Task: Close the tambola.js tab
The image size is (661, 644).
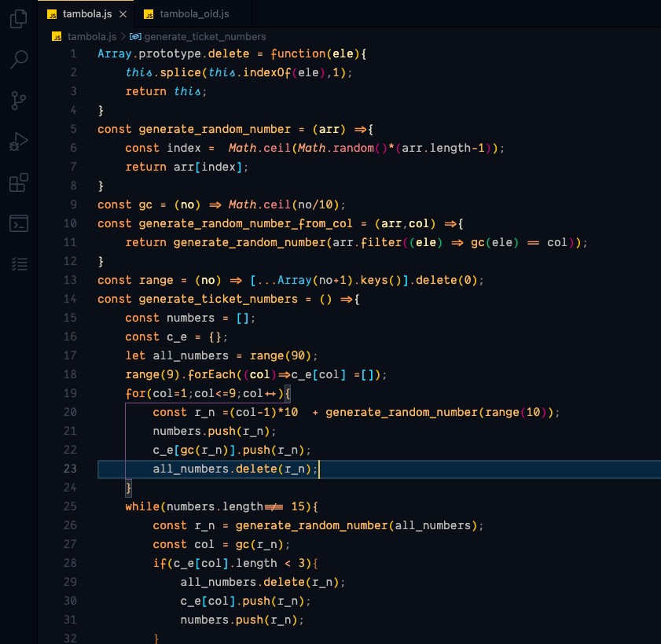Action: [x=123, y=14]
